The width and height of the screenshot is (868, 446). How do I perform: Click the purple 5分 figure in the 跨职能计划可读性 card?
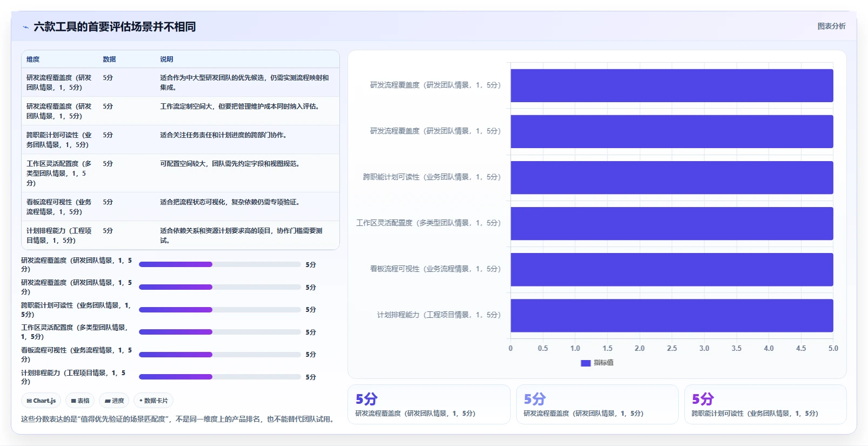pyautogui.click(x=703, y=399)
